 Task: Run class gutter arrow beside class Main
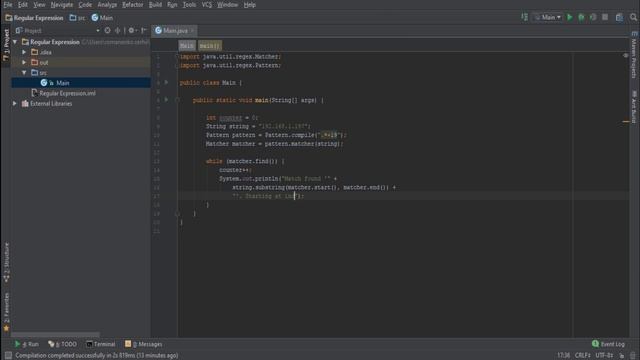pyautogui.click(x=166, y=82)
